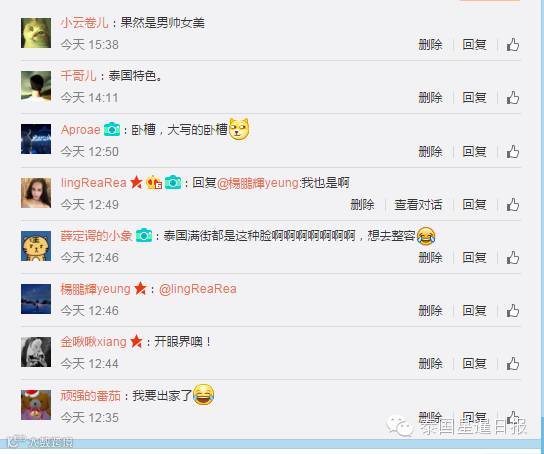Viewport: 544px width, 454px height.
Task: Like lingReaRea's reply comment
Action: [513, 205]
